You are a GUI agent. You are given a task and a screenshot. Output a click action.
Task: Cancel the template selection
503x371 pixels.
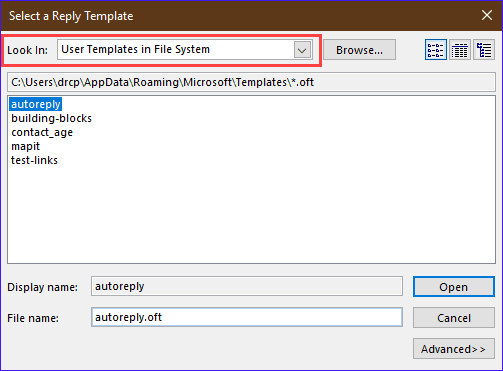[454, 318]
